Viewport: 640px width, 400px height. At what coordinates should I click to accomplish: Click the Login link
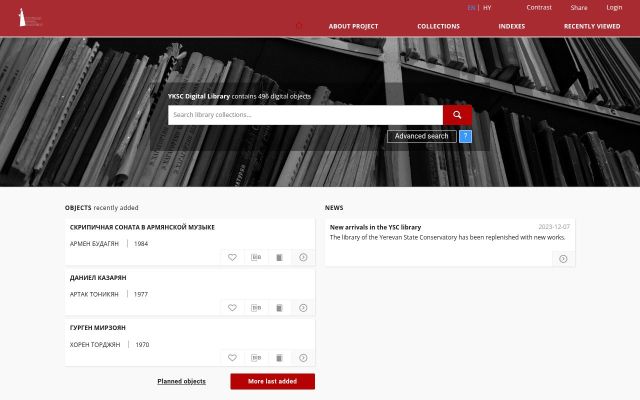tap(614, 7)
